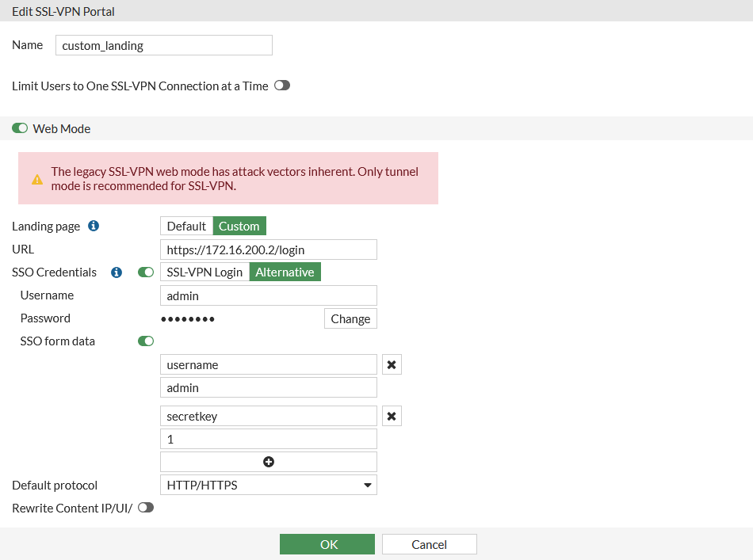Click the OK button
Screen dimensions: 753x560
pos(327,543)
